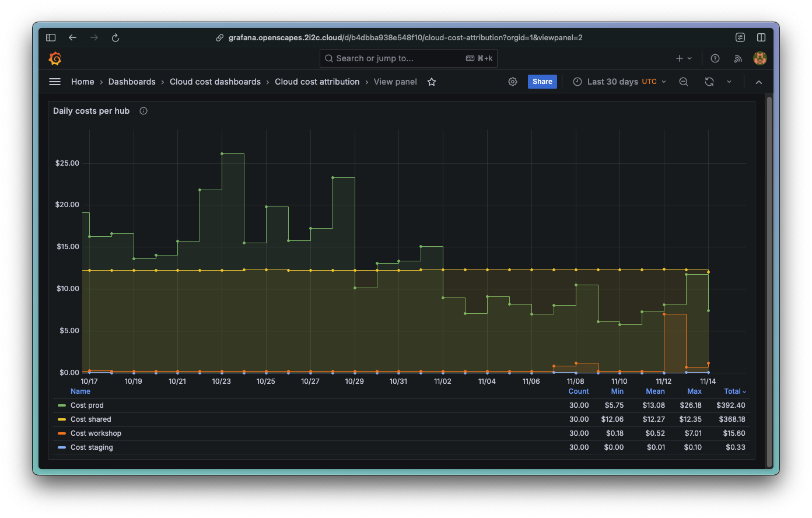Show panel info tooltip icon
812x518 pixels.
[x=143, y=110]
